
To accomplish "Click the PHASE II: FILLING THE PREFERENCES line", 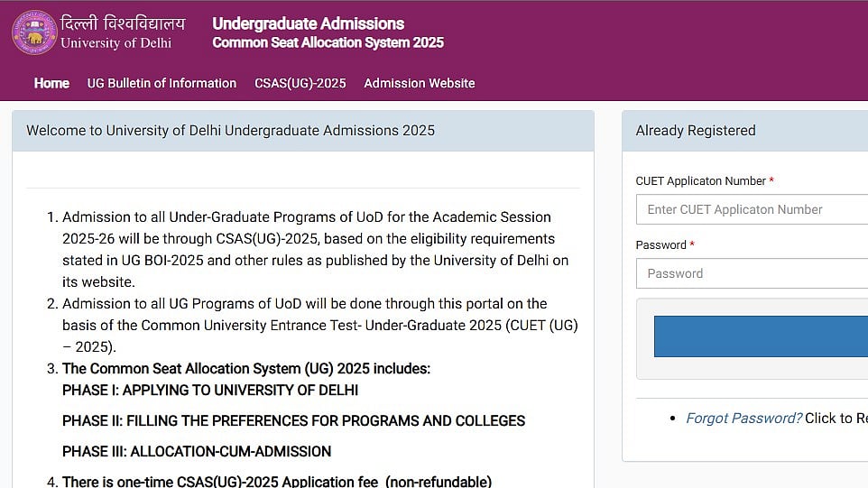I will point(293,420).
